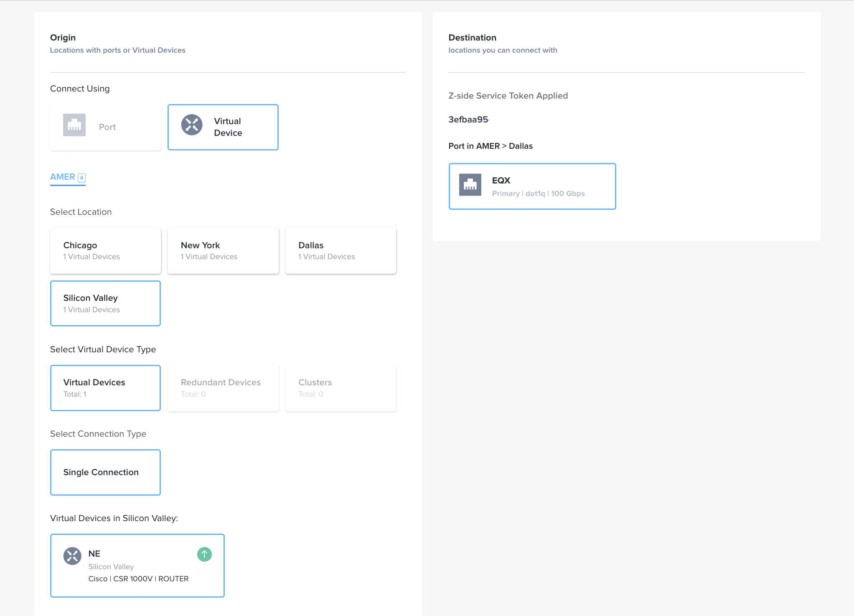This screenshot has height=616, width=854.
Task: Click the service token value 3efbaa95
Action: (x=468, y=120)
